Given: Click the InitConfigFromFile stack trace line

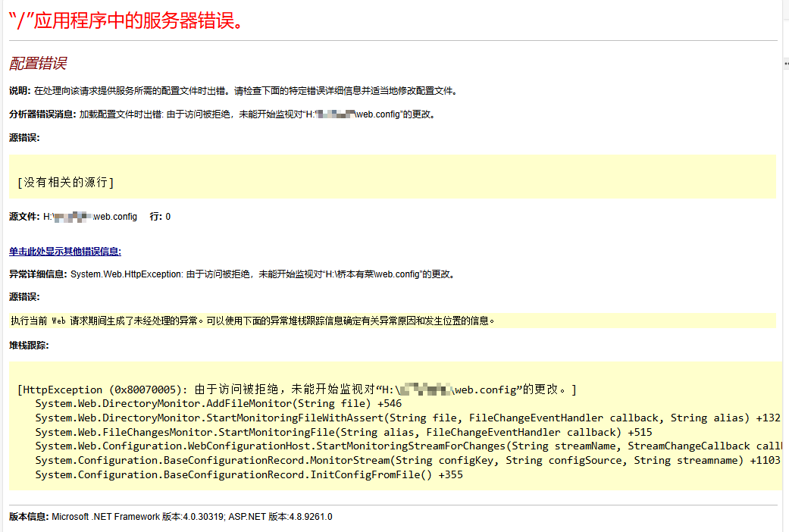Looking at the screenshot, I should tap(249, 475).
